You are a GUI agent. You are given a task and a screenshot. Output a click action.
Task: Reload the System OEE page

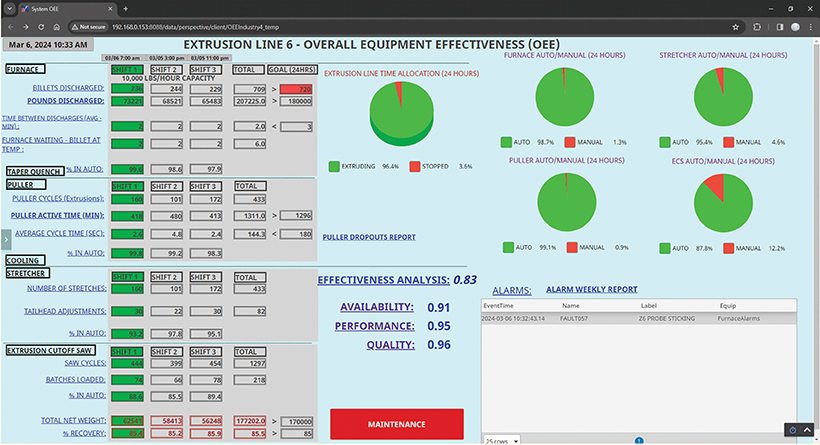click(41, 27)
